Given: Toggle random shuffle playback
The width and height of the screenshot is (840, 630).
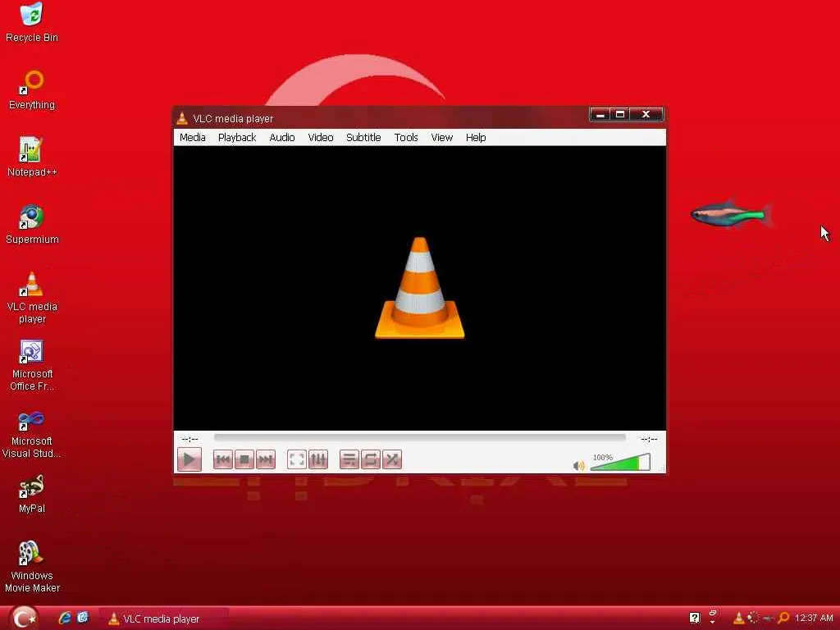Looking at the screenshot, I should pos(392,459).
